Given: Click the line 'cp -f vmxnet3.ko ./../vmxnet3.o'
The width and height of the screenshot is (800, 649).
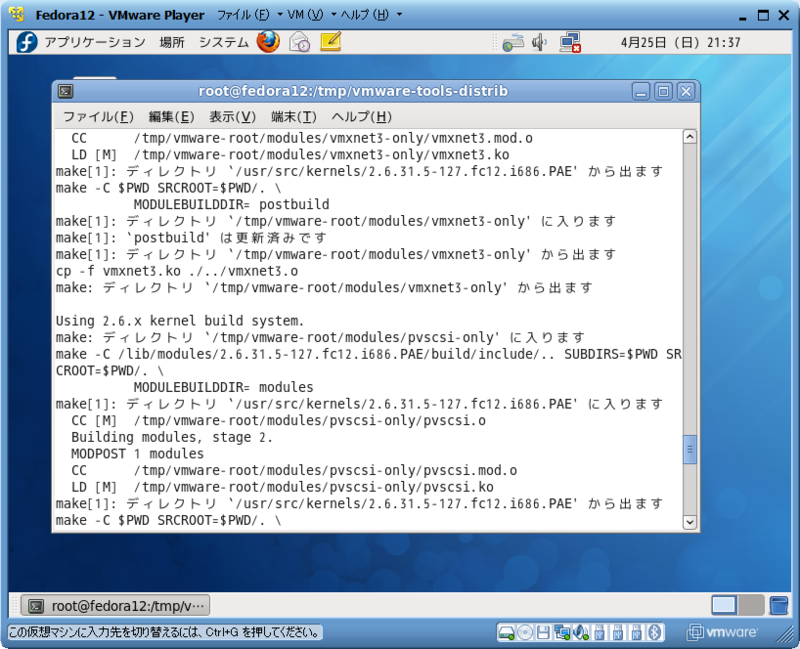Looking at the screenshot, I should pos(177,271).
